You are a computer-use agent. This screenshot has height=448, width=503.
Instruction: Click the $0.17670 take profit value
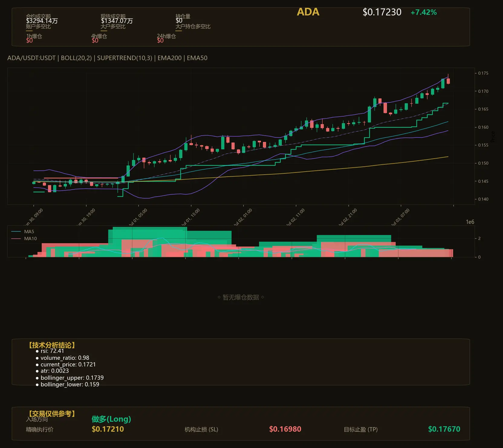click(x=444, y=429)
